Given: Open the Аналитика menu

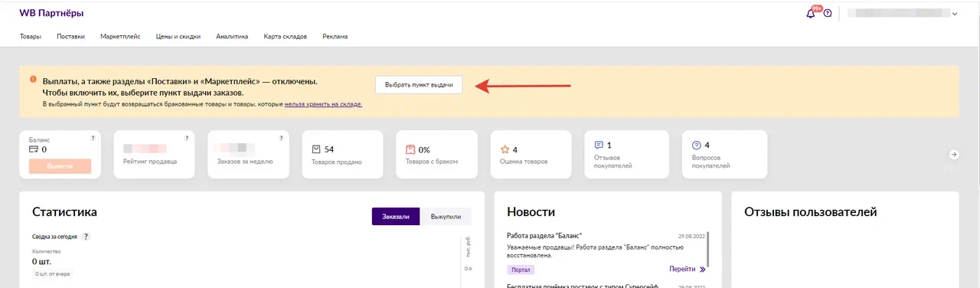Looking at the screenshot, I should pos(232,37).
